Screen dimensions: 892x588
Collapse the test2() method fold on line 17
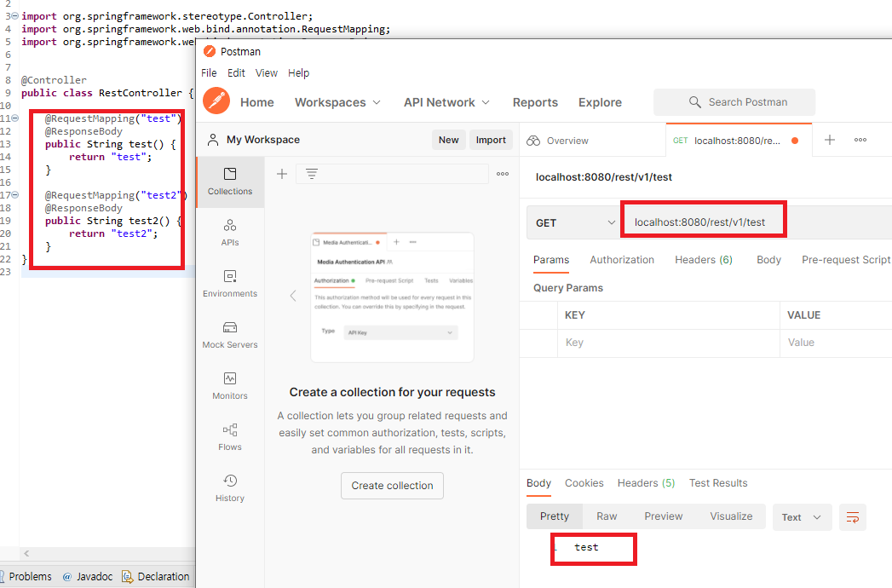tap(14, 194)
